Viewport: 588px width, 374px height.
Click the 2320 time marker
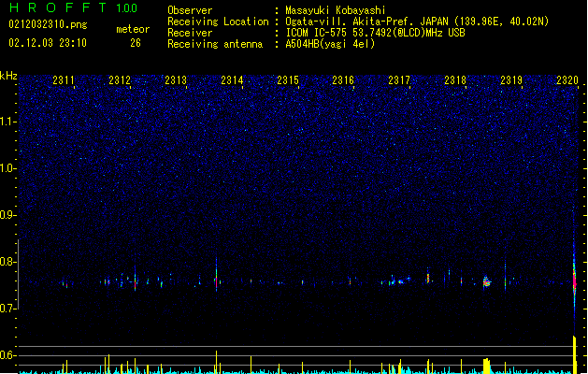click(x=567, y=80)
